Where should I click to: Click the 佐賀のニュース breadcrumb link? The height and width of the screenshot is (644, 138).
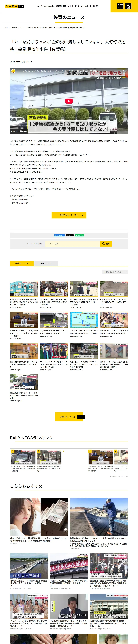pos(17,28)
